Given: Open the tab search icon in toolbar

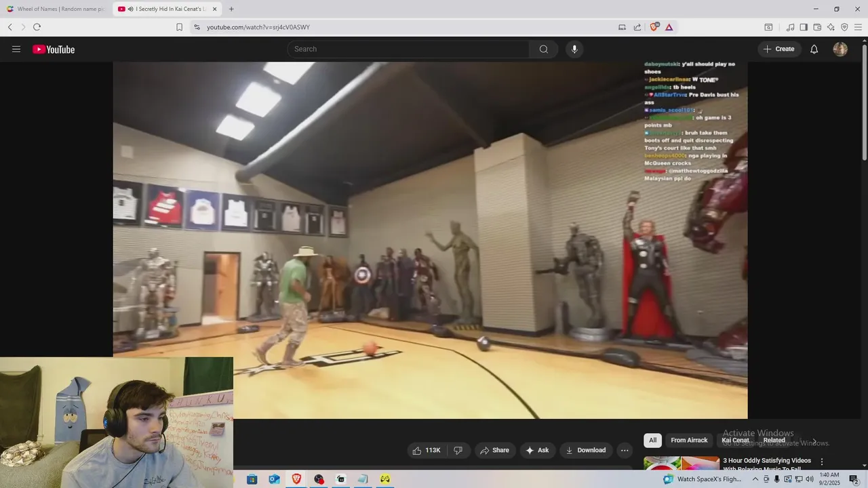Looking at the screenshot, I should click(x=768, y=27).
